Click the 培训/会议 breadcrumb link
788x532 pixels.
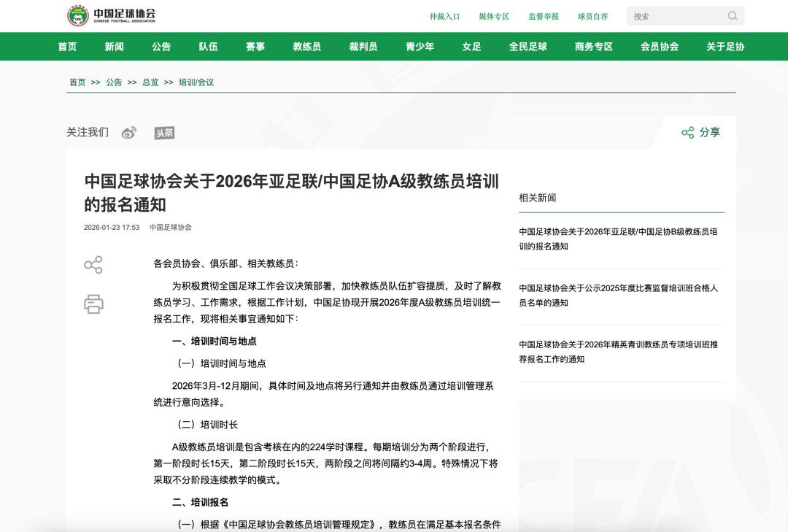196,82
